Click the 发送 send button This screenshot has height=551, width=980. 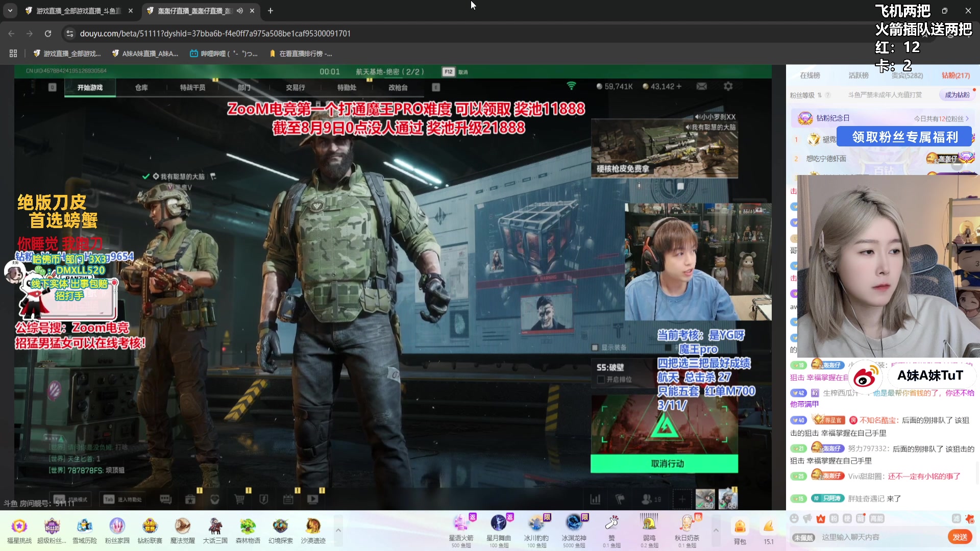tap(960, 537)
